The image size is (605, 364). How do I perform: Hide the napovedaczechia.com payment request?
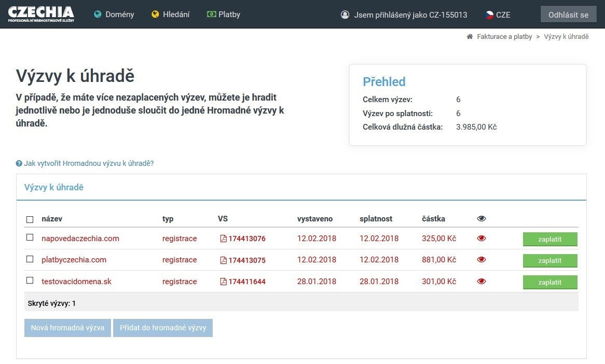pyautogui.click(x=482, y=239)
